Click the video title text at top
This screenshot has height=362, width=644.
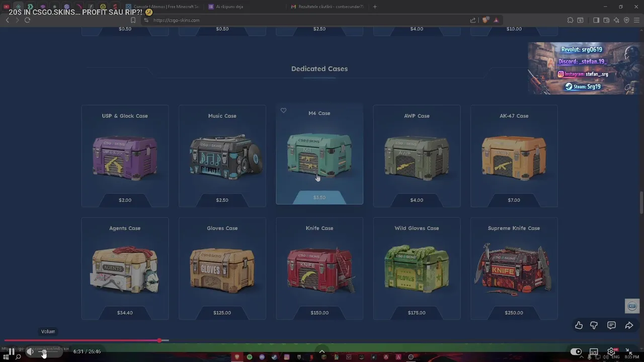pos(80,12)
